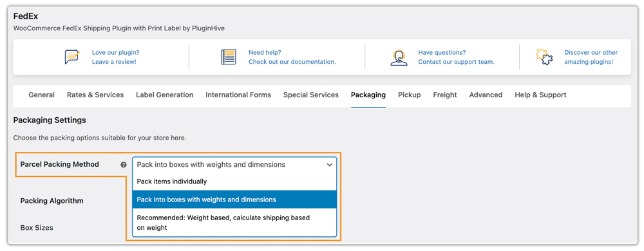Click the Packaging Settings heading
The image size is (644, 251).
(50, 120)
